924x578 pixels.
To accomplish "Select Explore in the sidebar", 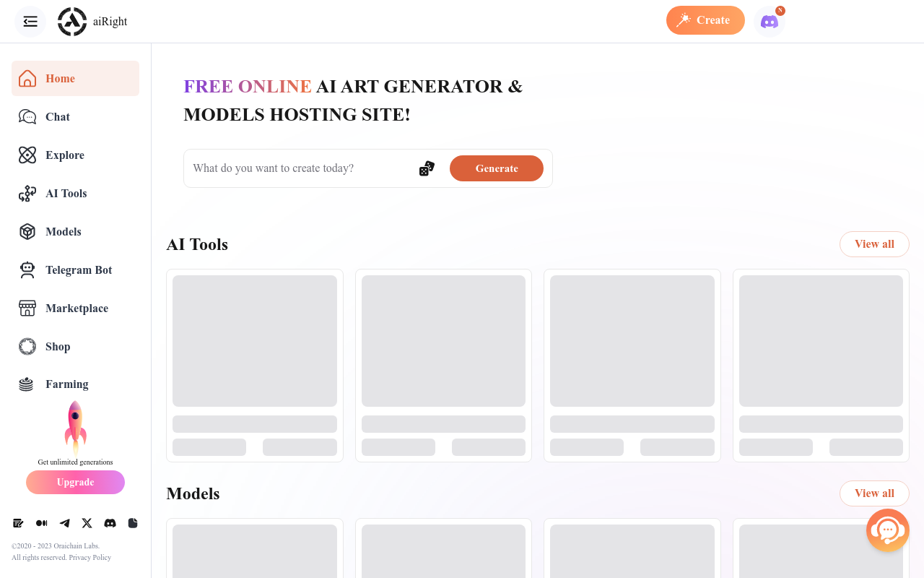I will click(x=75, y=155).
